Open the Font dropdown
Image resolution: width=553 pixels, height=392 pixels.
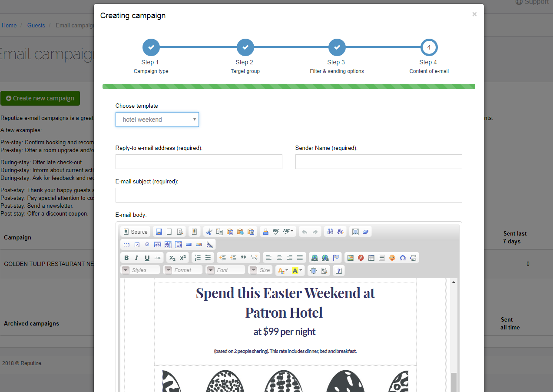[x=225, y=270]
